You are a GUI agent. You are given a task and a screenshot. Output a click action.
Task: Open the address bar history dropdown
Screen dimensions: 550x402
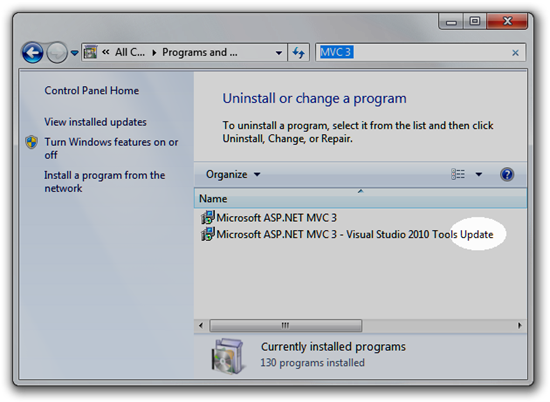[x=279, y=53]
